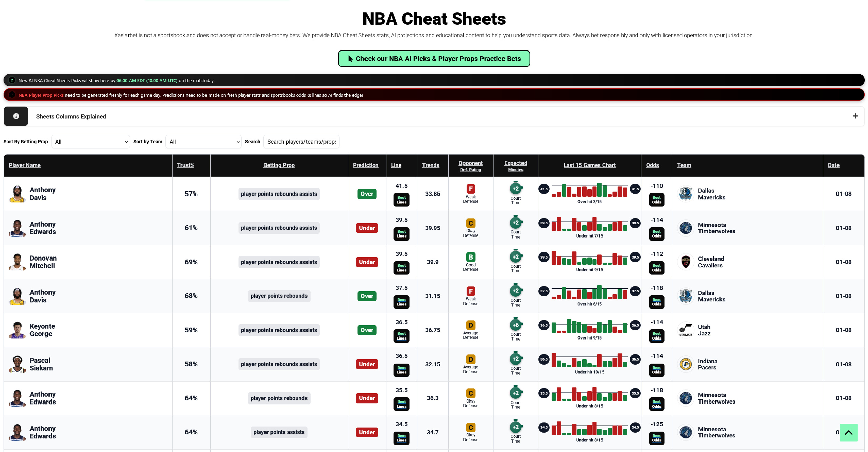Click the F Weak Defense badge for 41.5 line
Image resolution: width=868 pixels, height=452 pixels.
coord(470,189)
